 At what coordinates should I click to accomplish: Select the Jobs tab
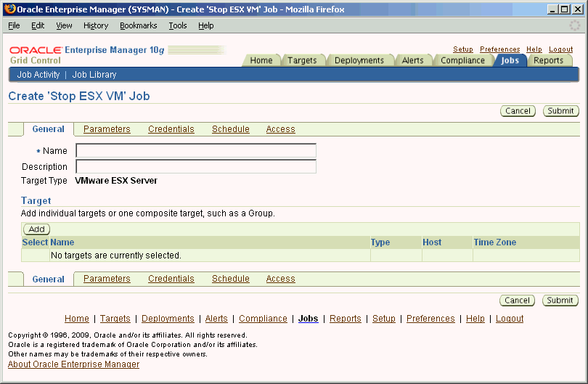pyautogui.click(x=510, y=60)
